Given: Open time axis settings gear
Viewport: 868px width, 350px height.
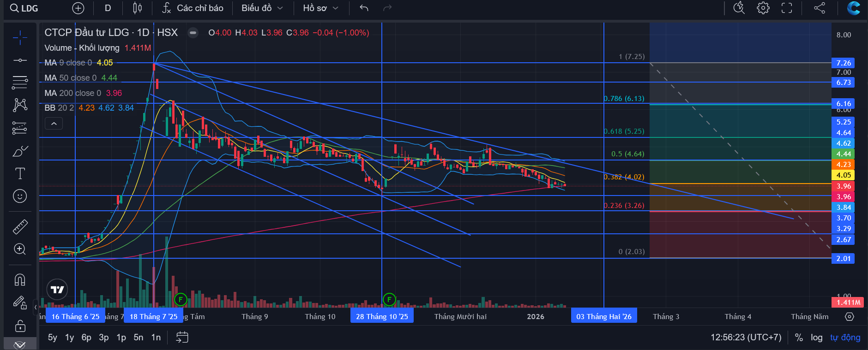Looking at the screenshot, I should [850, 317].
